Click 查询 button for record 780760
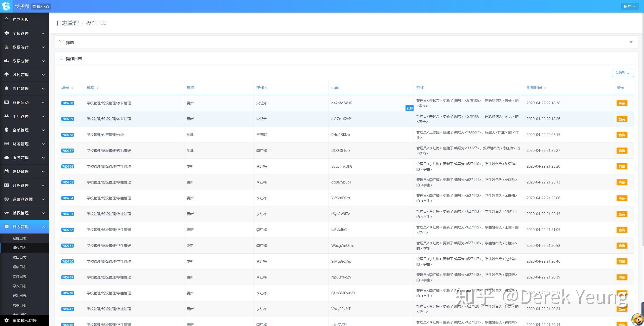644x326 pixels. [622, 103]
